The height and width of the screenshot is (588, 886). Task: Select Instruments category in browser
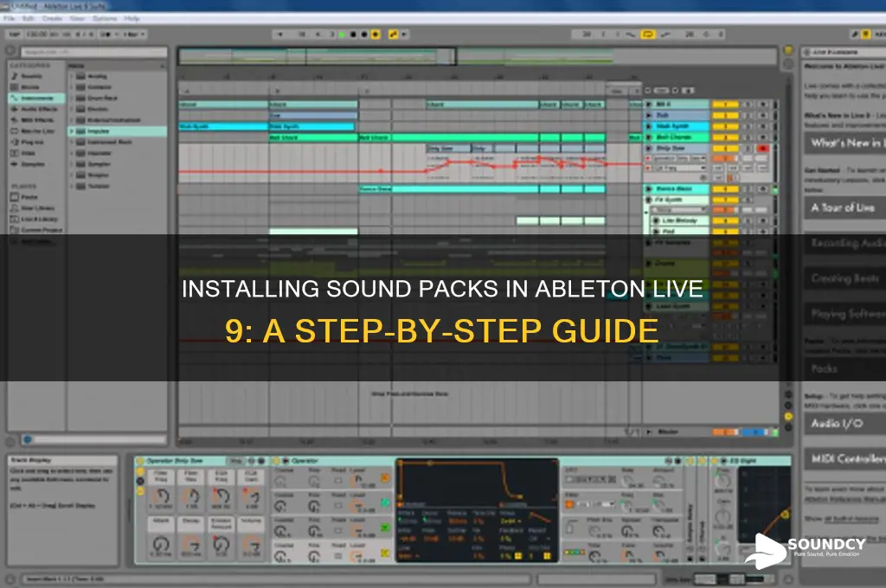pos(36,98)
